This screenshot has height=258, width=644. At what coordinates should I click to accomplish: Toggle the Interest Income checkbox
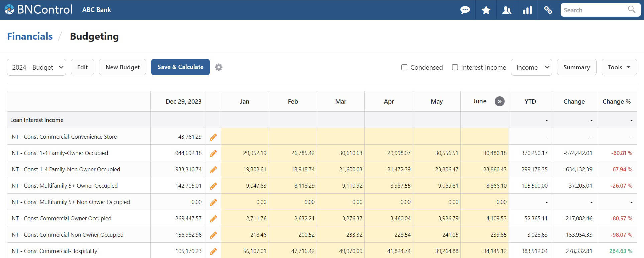tap(455, 67)
